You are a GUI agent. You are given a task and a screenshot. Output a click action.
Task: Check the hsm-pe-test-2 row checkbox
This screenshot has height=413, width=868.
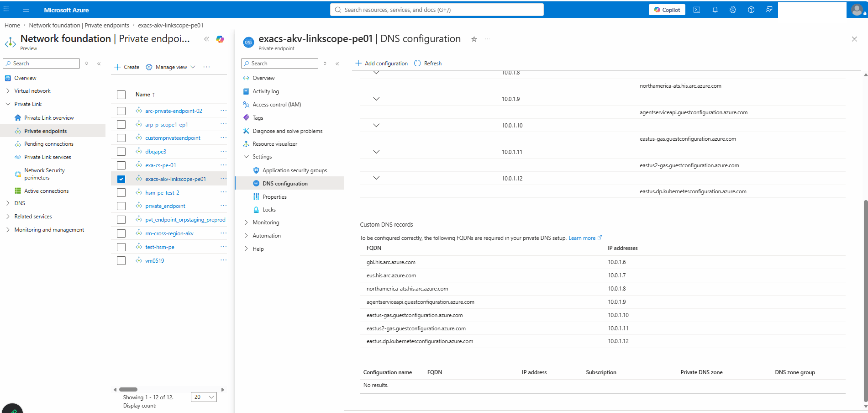click(121, 193)
